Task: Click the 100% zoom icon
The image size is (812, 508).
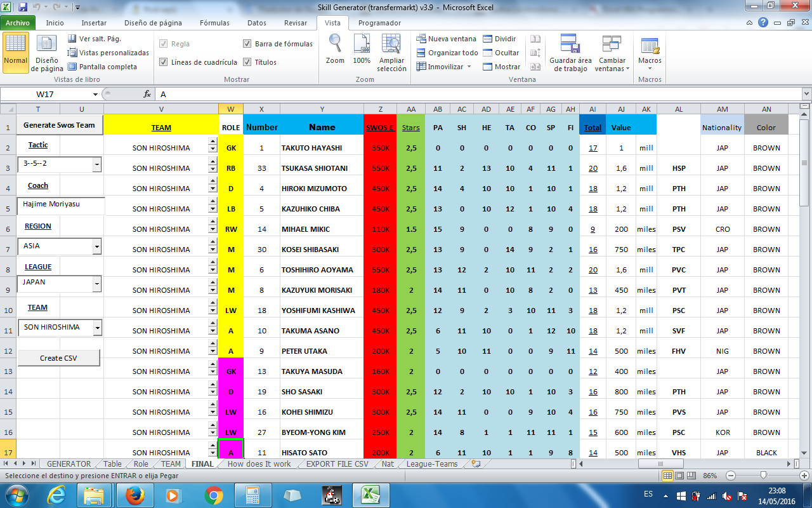Action: coord(362,44)
